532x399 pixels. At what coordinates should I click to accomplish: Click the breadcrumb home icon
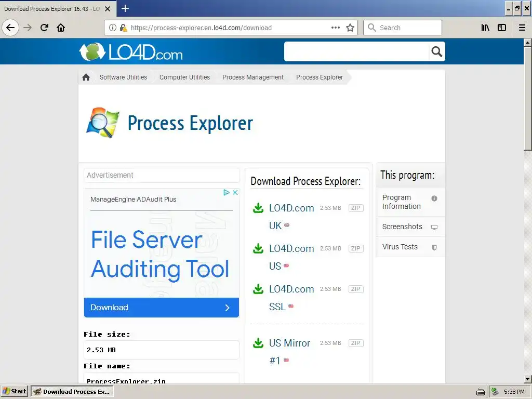pyautogui.click(x=86, y=77)
